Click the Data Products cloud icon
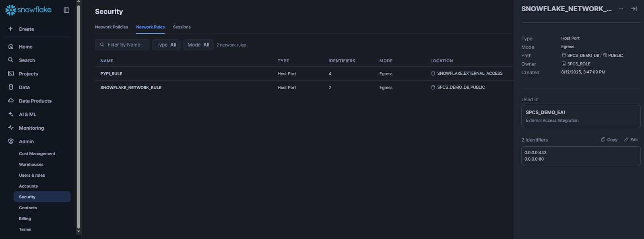644x239 pixels. [11, 100]
